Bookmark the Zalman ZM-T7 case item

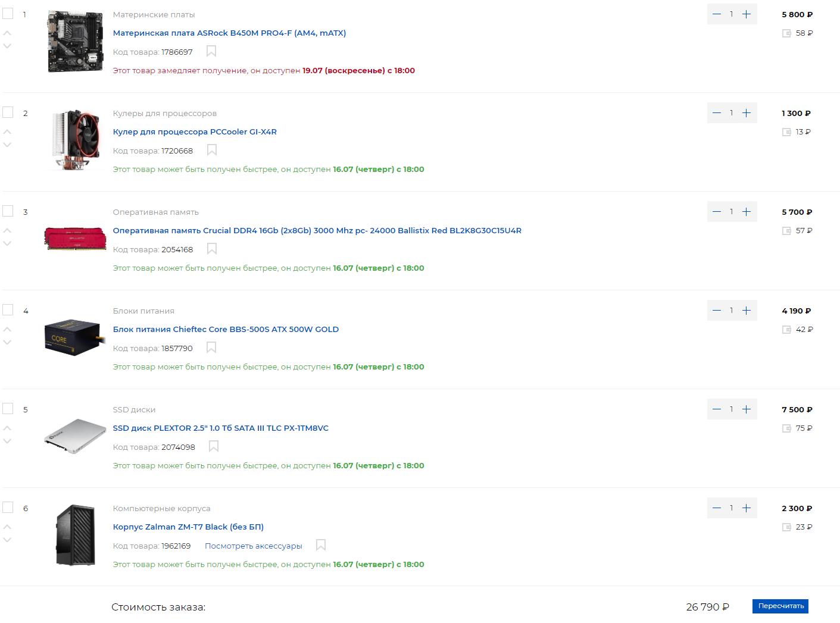(x=321, y=545)
